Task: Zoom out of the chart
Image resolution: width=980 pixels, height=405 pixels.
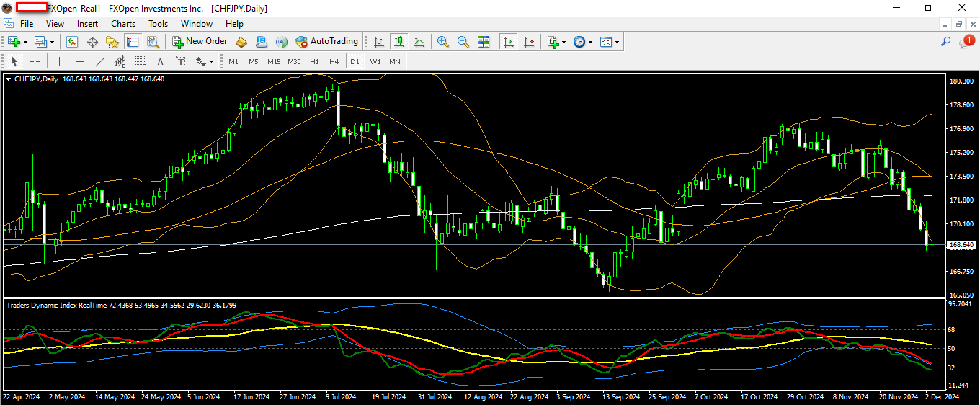Action: (463, 42)
